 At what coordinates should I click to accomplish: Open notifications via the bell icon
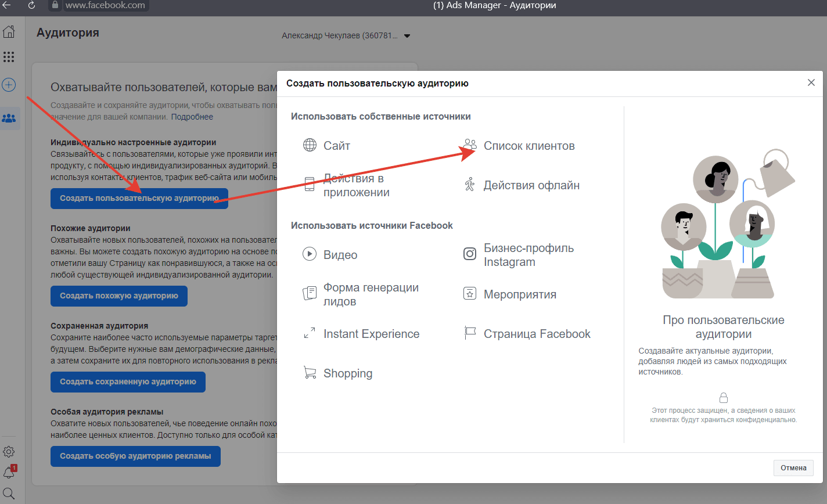pos(9,472)
